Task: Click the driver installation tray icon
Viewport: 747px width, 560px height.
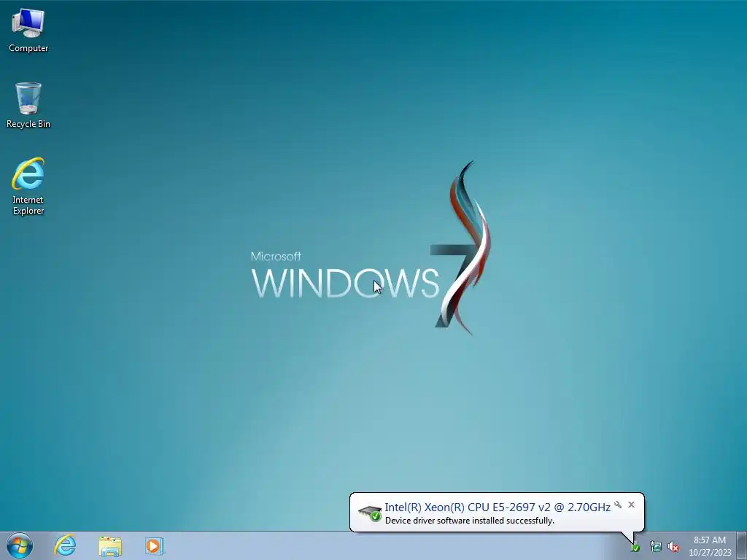Action: pos(635,547)
